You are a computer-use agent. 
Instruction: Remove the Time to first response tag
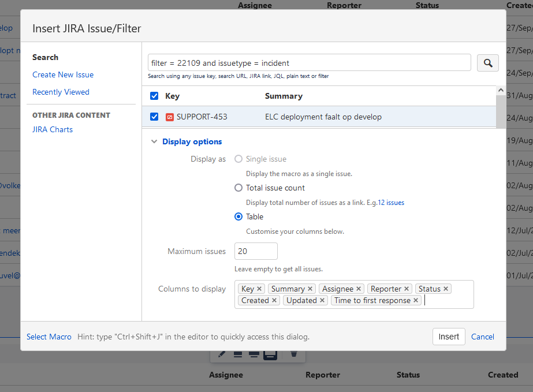(415, 300)
